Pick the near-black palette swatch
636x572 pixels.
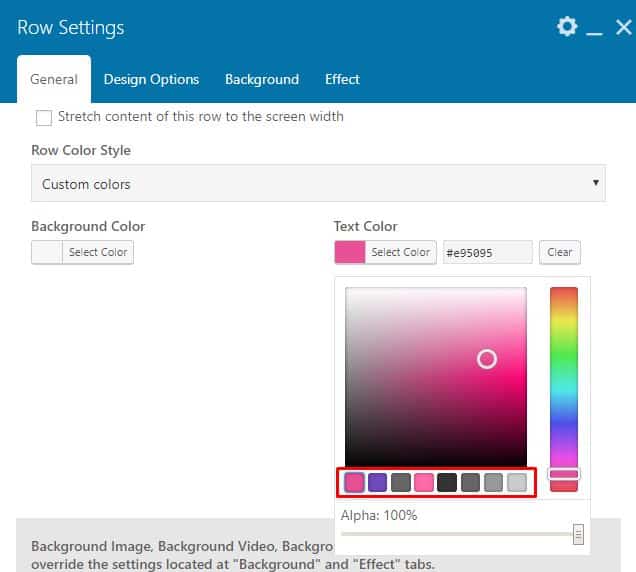point(447,482)
